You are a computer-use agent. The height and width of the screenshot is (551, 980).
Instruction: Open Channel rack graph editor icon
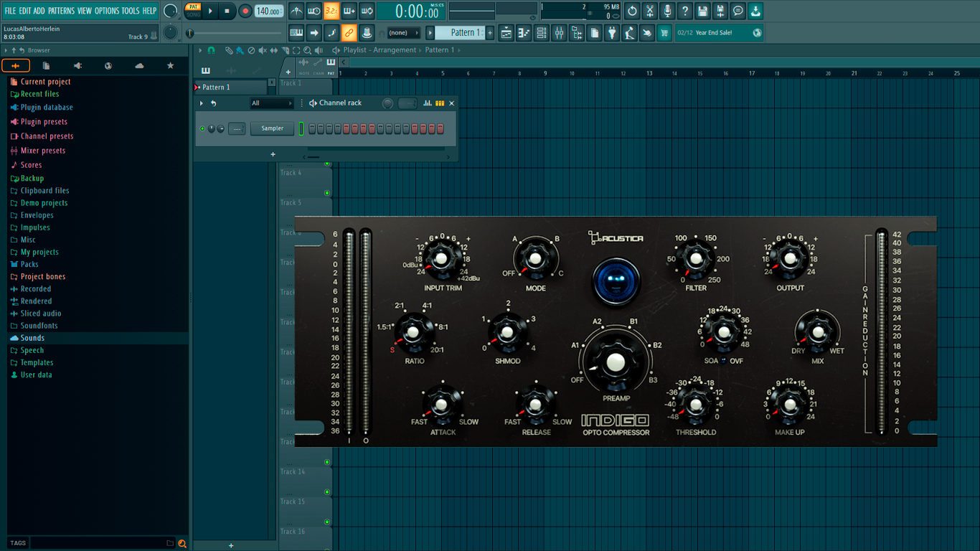[428, 103]
